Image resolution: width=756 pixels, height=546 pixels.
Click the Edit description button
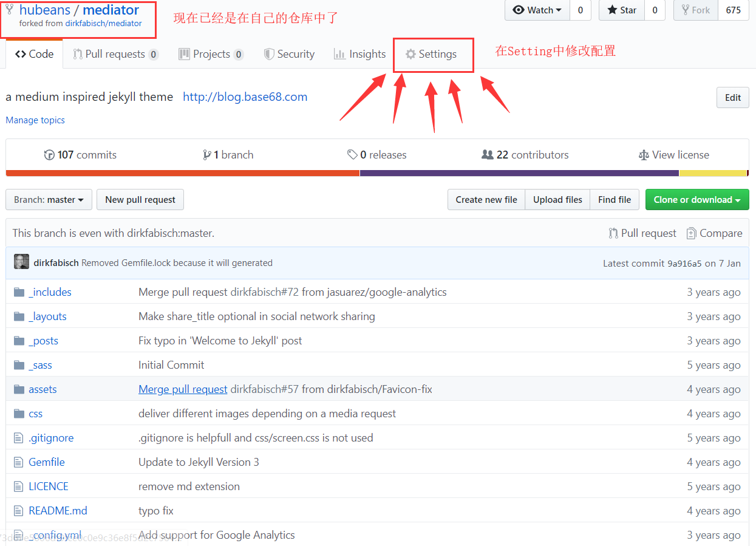[x=733, y=98]
